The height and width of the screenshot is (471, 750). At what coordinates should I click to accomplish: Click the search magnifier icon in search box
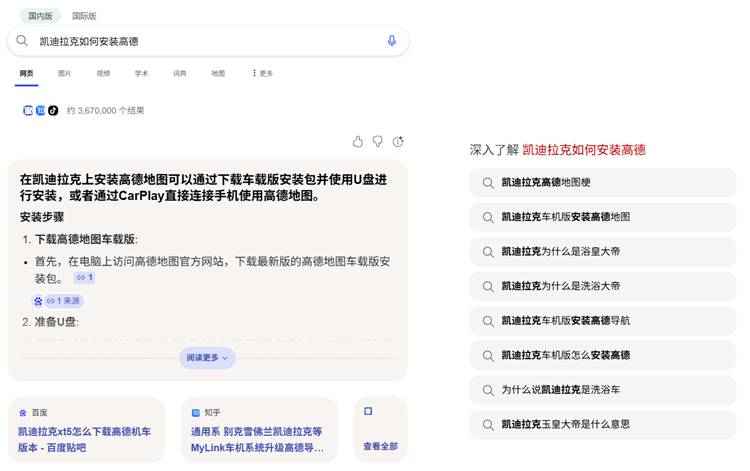point(22,41)
